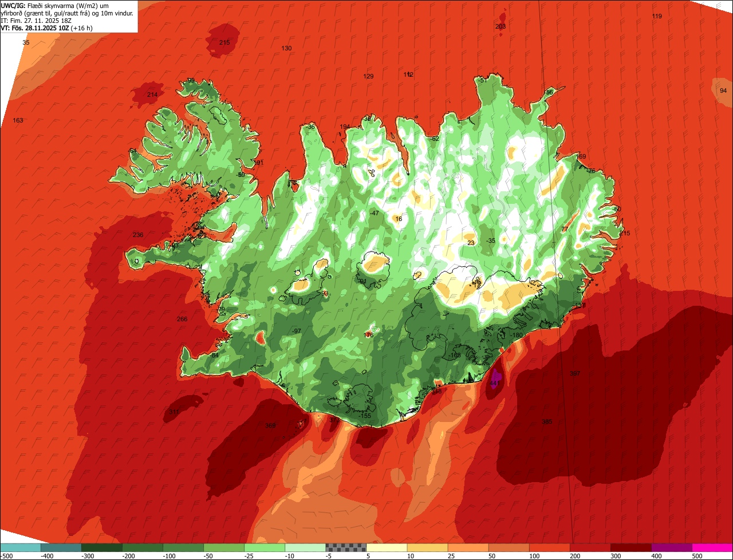Screen dimensions: 733x560
Task: Click the value 129 off north coast
Action: tap(368, 76)
